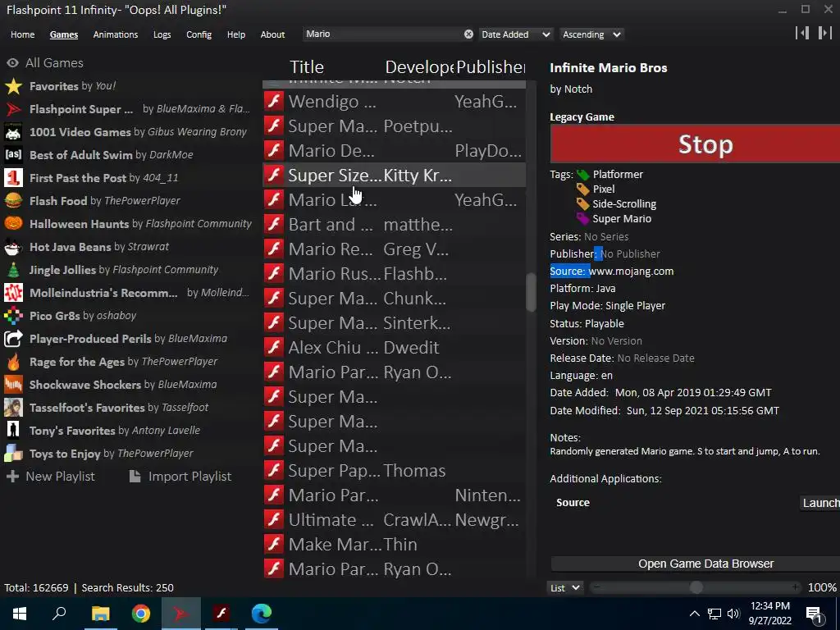The width and height of the screenshot is (840, 630).
Task: Open the taskbar volume speaker icon
Action: (733, 614)
